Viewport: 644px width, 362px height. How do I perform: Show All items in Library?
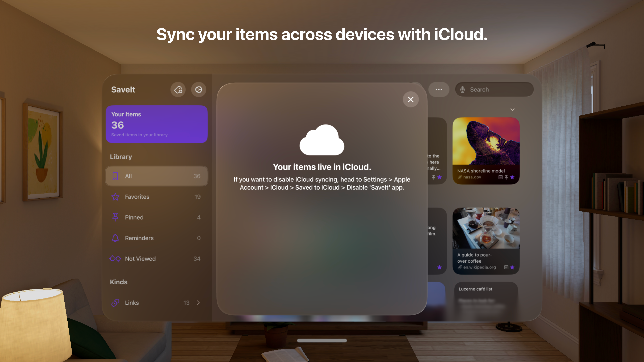(x=156, y=176)
